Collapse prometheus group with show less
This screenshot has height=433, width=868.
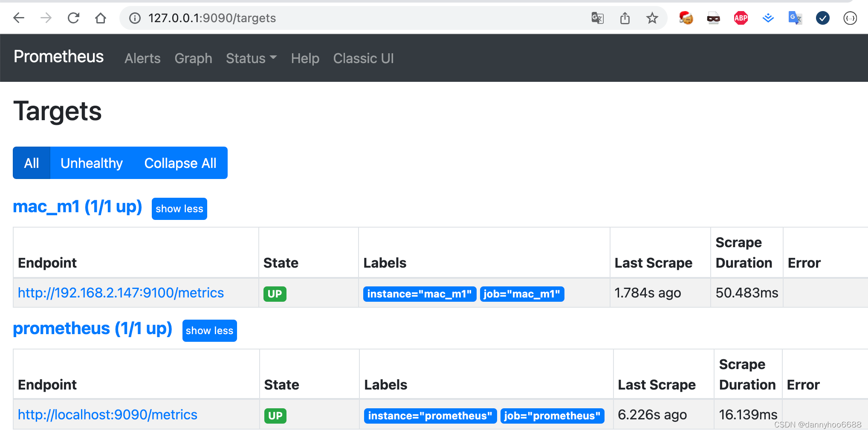click(209, 331)
